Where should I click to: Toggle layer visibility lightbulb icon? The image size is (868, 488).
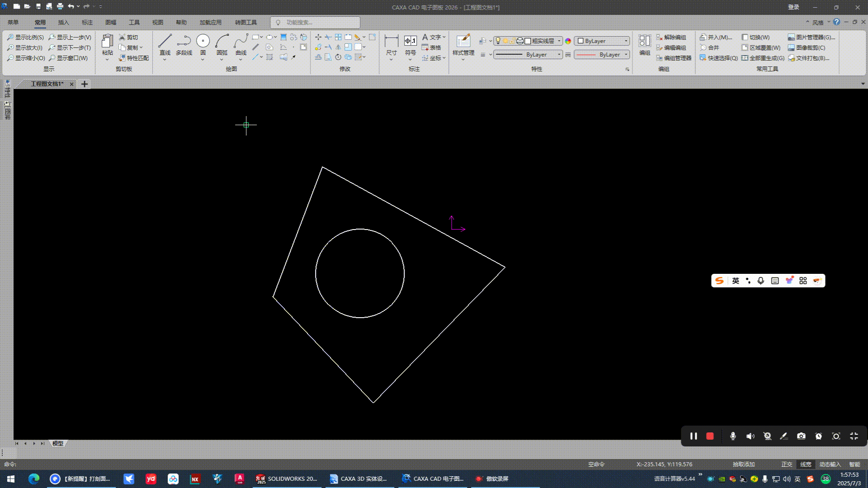(498, 41)
